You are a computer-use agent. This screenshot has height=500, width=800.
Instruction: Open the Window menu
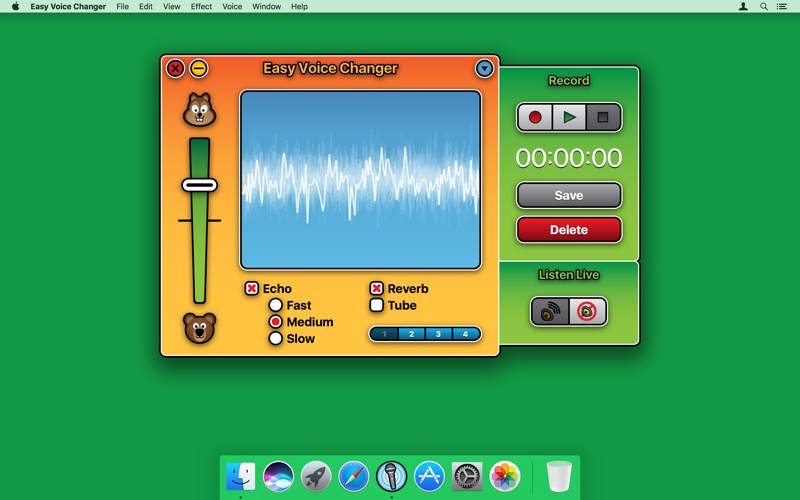click(x=266, y=7)
